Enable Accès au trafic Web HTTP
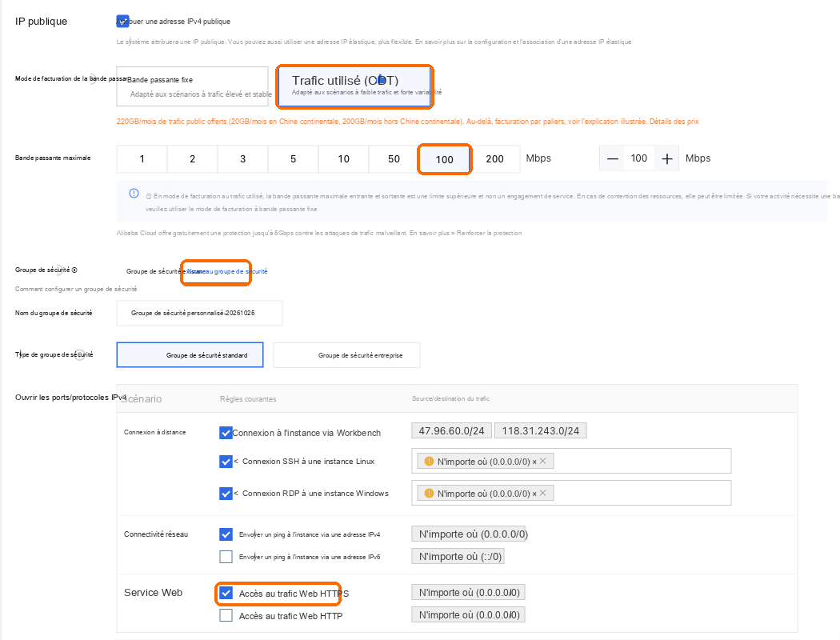 point(226,616)
